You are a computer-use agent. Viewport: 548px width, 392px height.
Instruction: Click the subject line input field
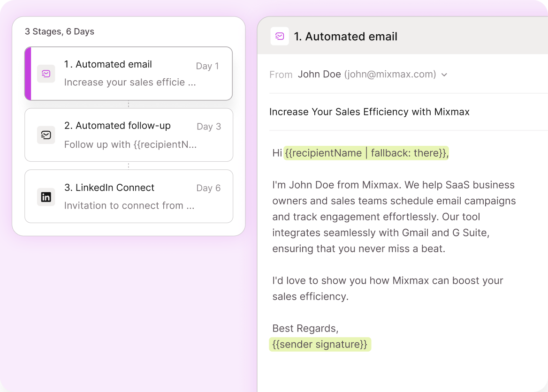(x=369, y=112)
